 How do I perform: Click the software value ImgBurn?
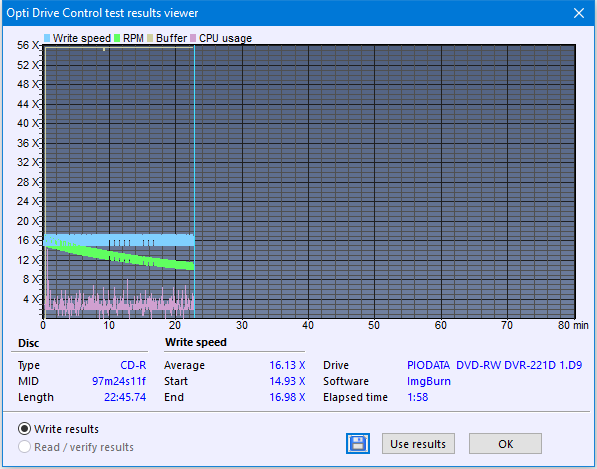(429, 381)
